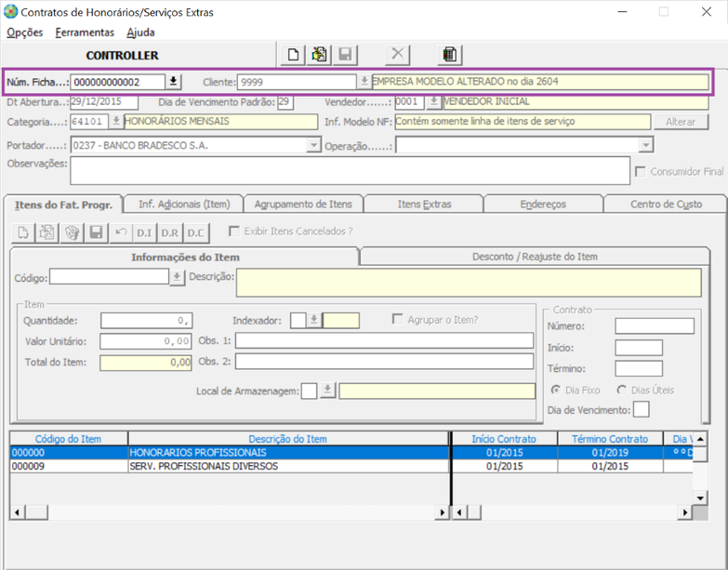Click the new record icon in main toolbar
The width and height of the screenshot is (728, 570).
(x=293, y=55)
